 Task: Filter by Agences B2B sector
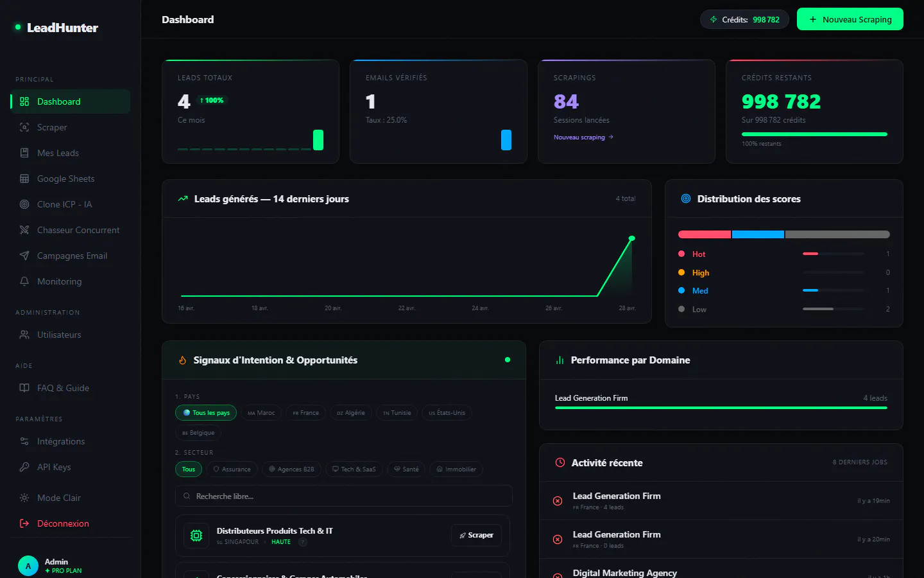[291, 469]
